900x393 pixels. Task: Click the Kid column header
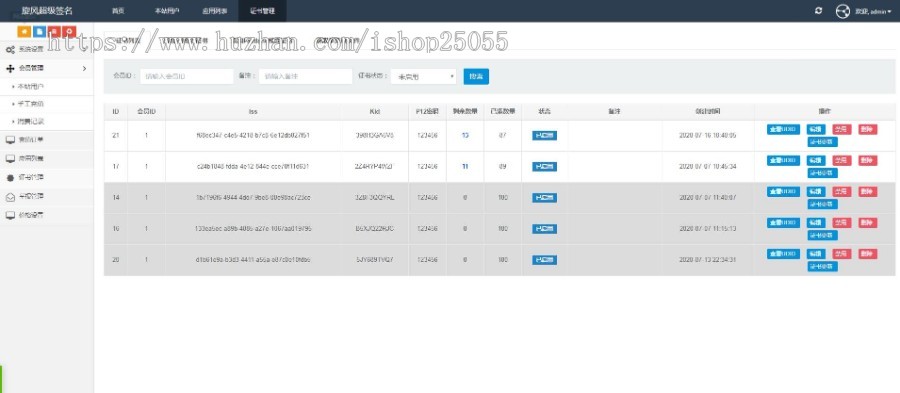click(x=375, y=111)
